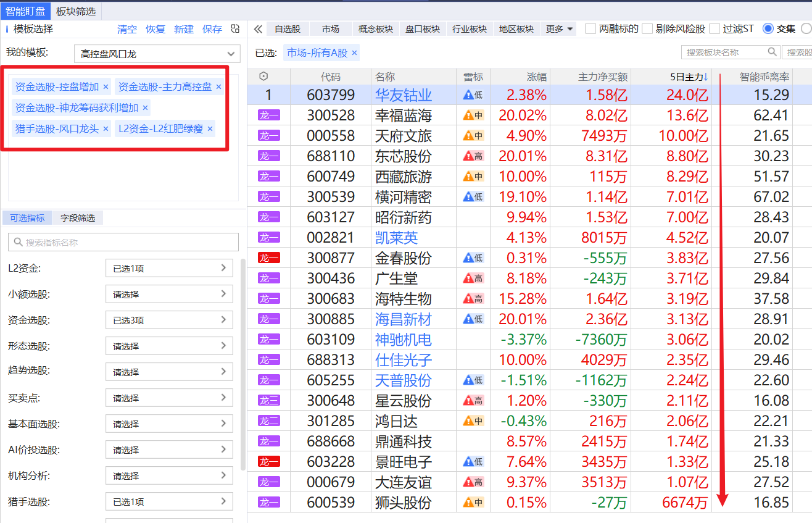This screenshot has width=812, height=523.
Task: Remove L2资金-L2红肥绿瘦 tag via its x
Action: [210, 129]
